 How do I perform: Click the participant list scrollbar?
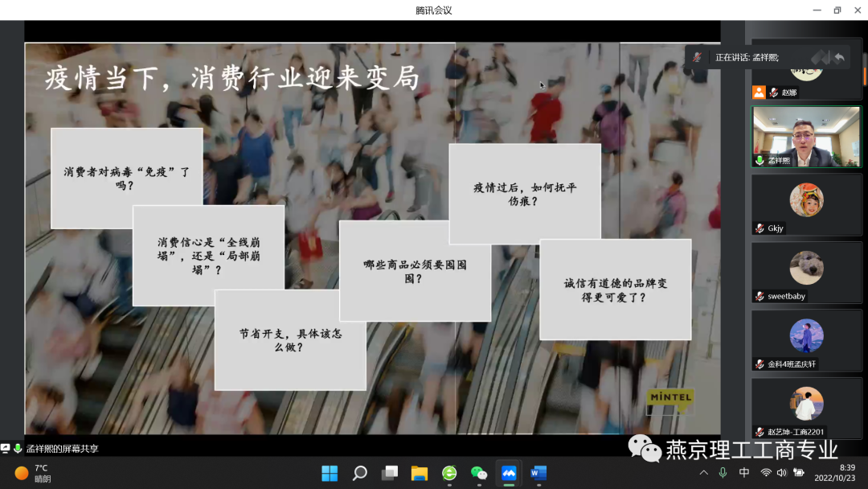[x=865, y=72]
